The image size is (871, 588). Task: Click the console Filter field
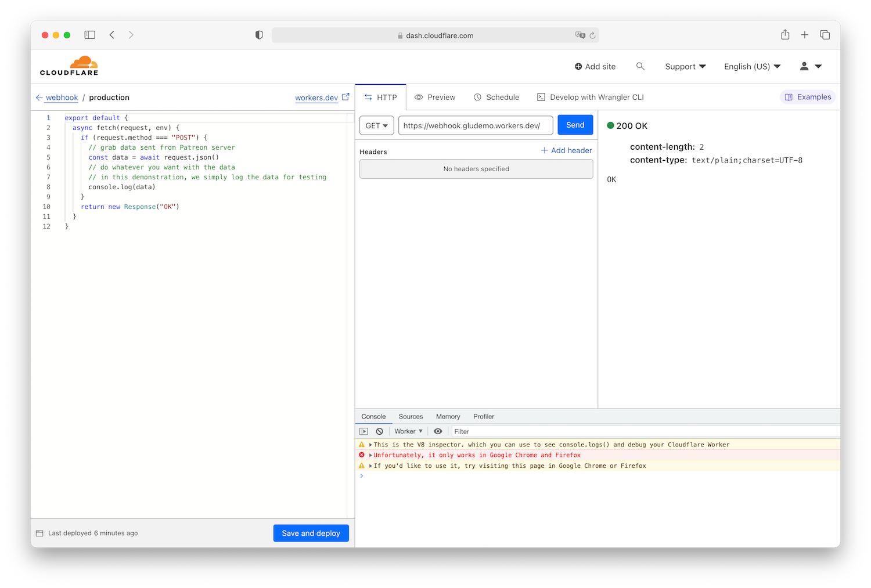tap(645, 431)
